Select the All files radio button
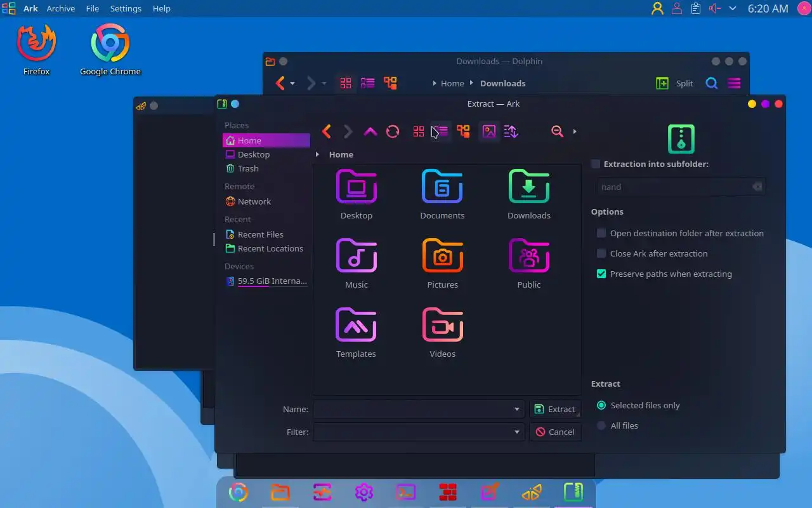This screenshot has width=812, height=508. tap(601, 425)
